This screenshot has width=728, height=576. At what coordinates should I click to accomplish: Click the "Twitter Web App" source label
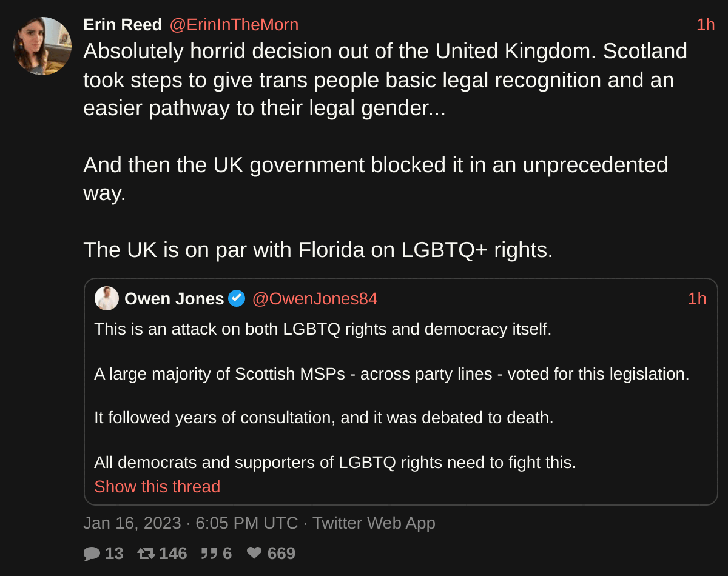[374, 523]
